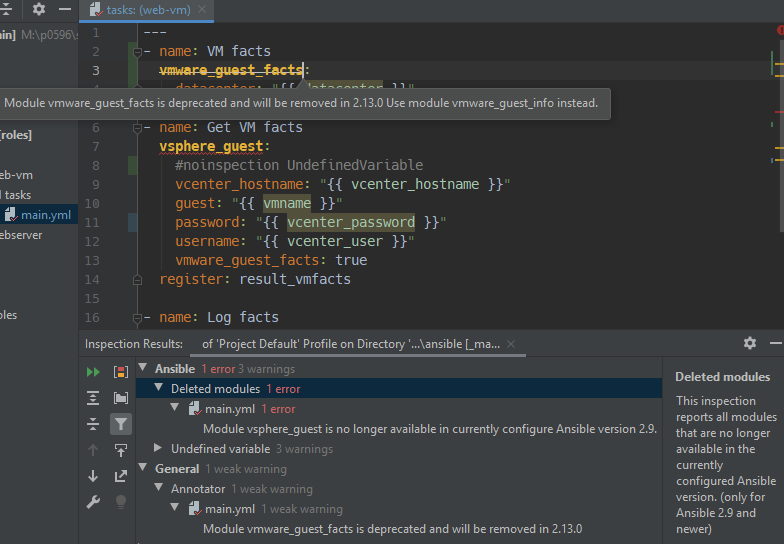The width and height of the screenshot is (784, 544).
Task: Collapse all inspection results
Action: (x=93, y=424)
